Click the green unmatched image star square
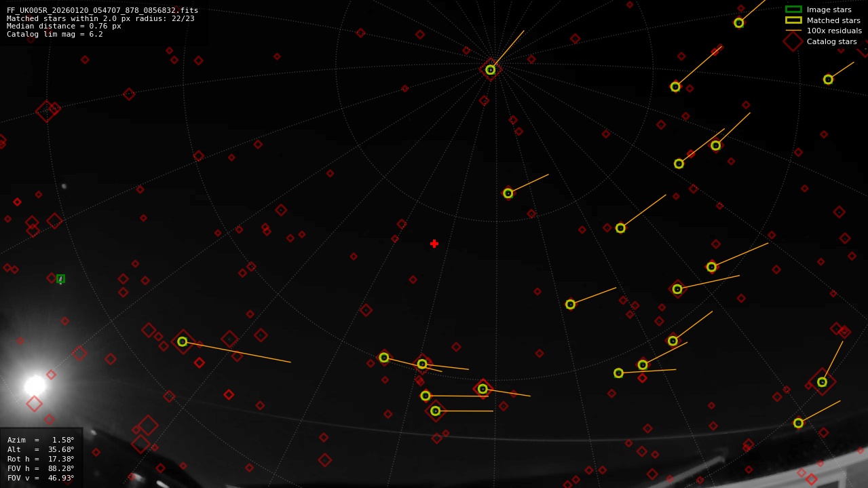Image resolution: width=868 pixels, height=488 pixels. pyautogui.click(x=60, y=278)
